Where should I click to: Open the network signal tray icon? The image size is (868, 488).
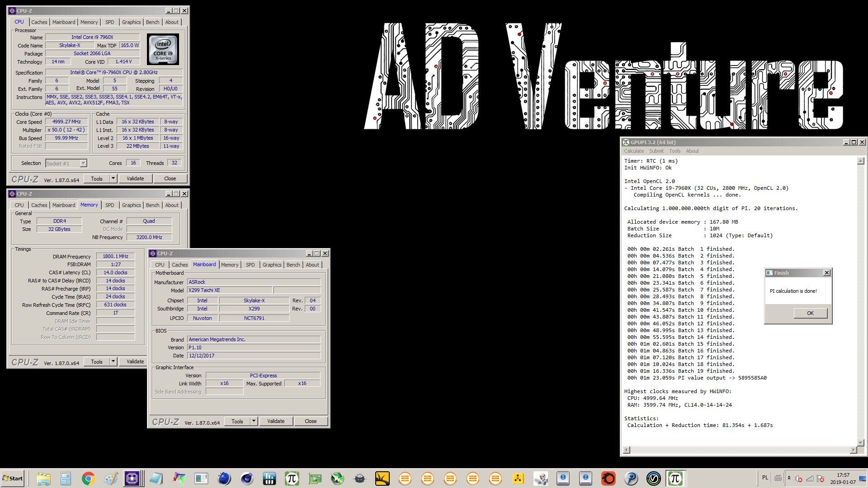(810, 479)
